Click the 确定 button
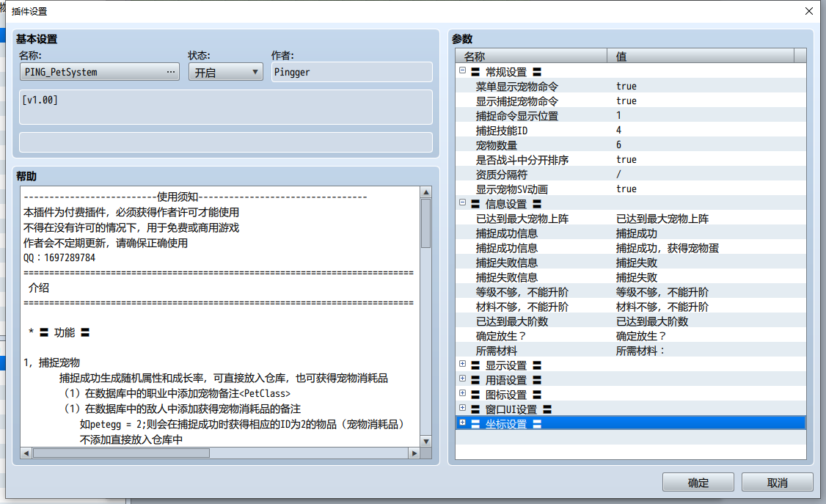 tap(698, 483)
